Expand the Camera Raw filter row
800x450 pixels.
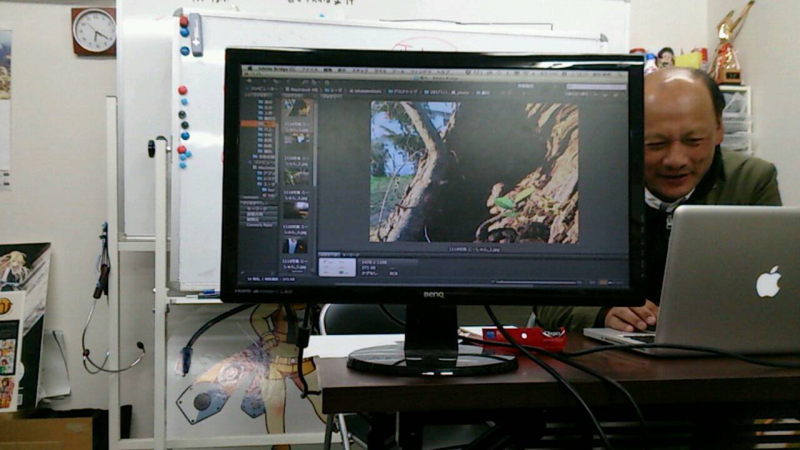(260, 225)
